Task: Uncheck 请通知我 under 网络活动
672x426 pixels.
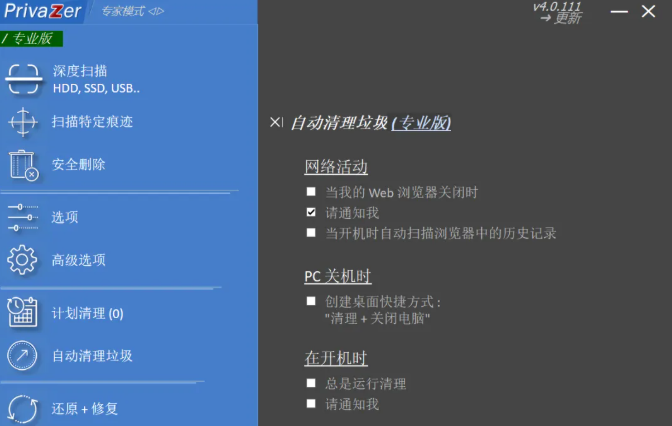Action: [311, 212]
